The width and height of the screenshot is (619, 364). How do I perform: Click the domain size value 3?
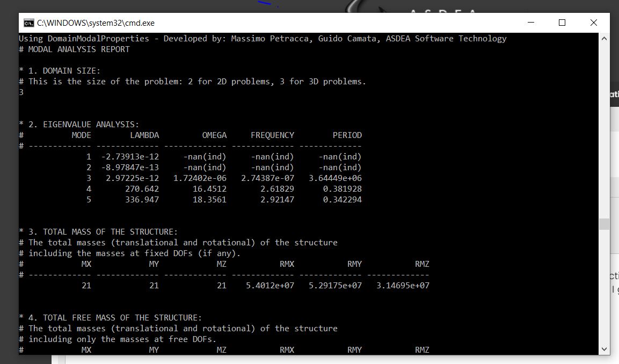click(21, 92)
